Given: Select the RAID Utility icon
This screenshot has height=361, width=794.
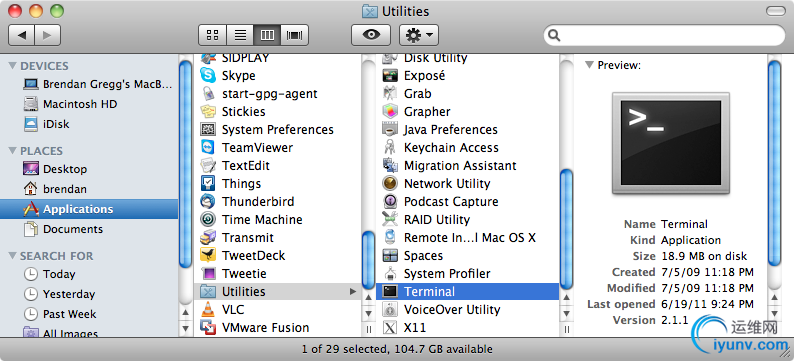Looking at the screenshot, I should pos(390,220).
